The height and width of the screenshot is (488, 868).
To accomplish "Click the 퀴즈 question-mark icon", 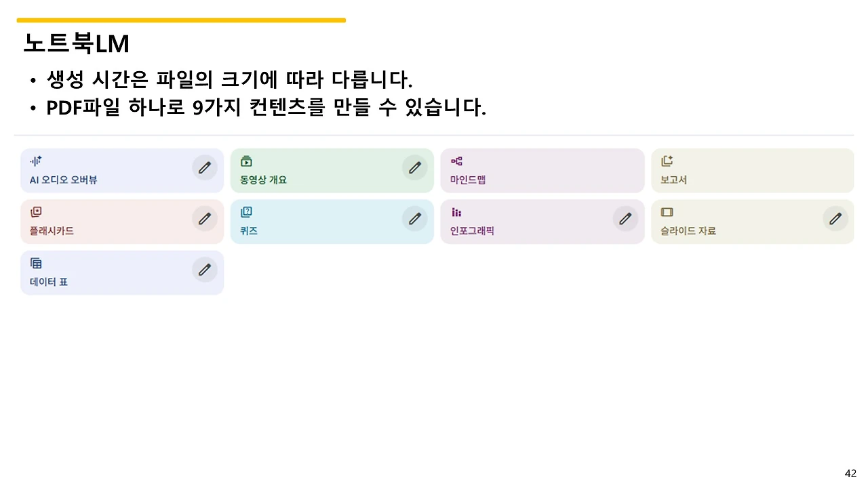I will pos(246,212).
